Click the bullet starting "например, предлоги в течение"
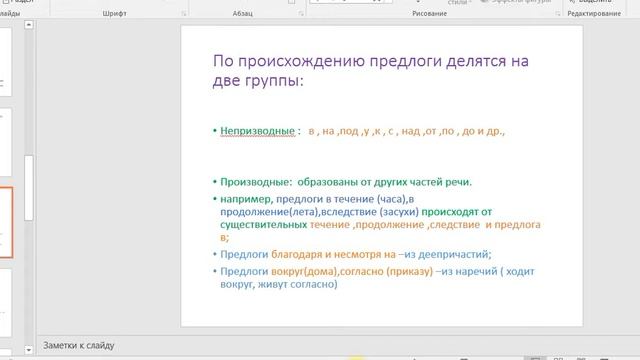Screen dimensions: 640x360 coord(380,218)
